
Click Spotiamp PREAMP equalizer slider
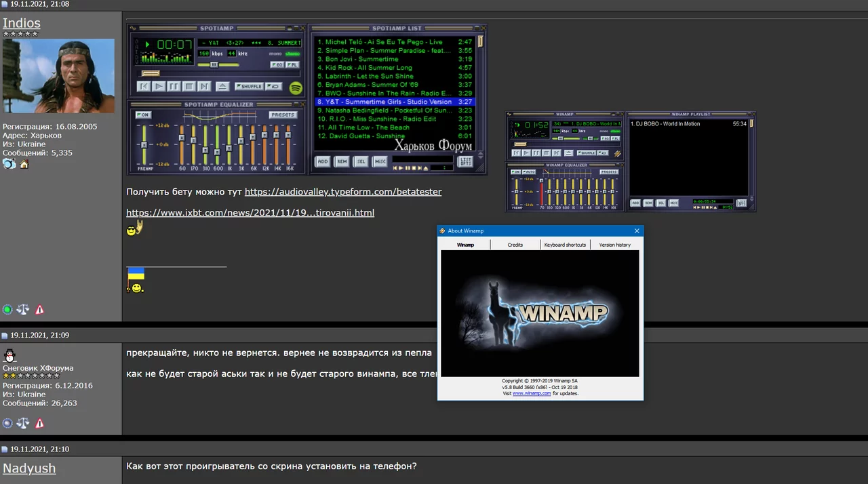tap(144, 144)
